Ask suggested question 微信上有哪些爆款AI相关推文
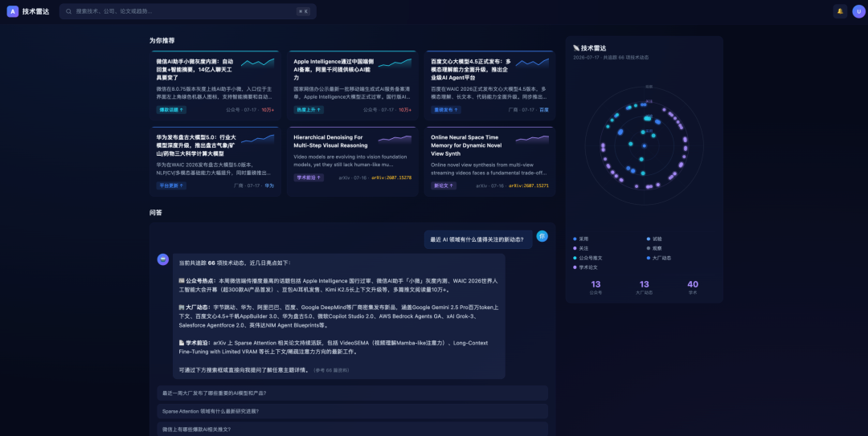The width and height of the screenshot is (868, 436). [x=352, y=430]
